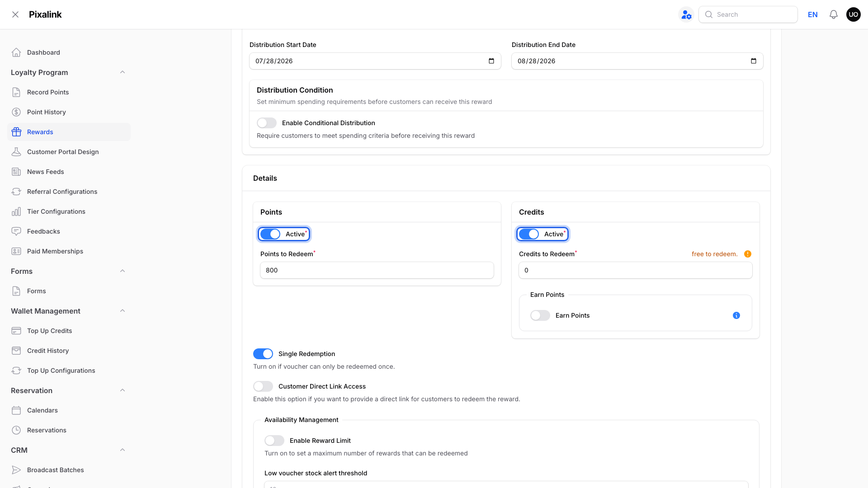
Task: Enable the Earn Points switch
Action: (540, 315)
